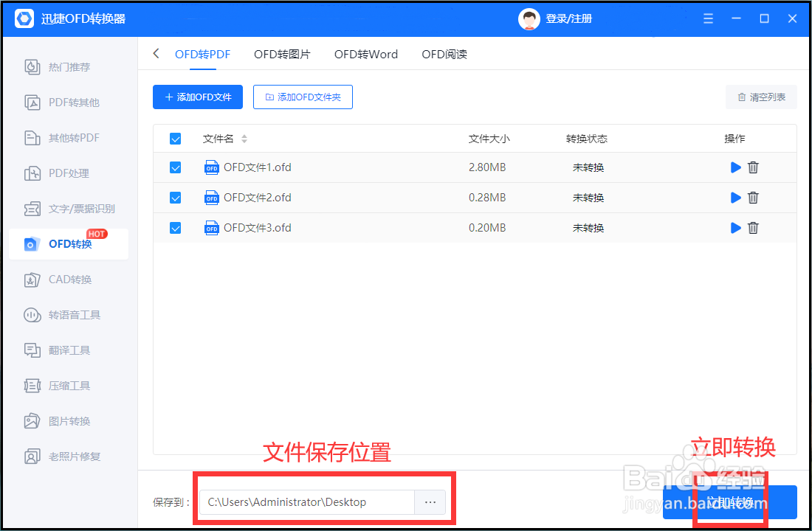Toggle the select-all checkbox in header
This screenshot has height=531, width=812.
176,139
